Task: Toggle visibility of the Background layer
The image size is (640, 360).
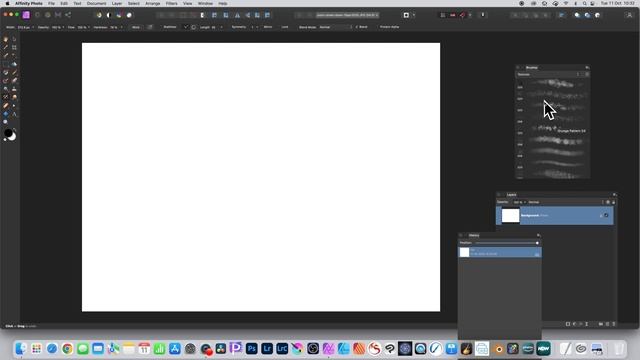Action: click(607, 215)
